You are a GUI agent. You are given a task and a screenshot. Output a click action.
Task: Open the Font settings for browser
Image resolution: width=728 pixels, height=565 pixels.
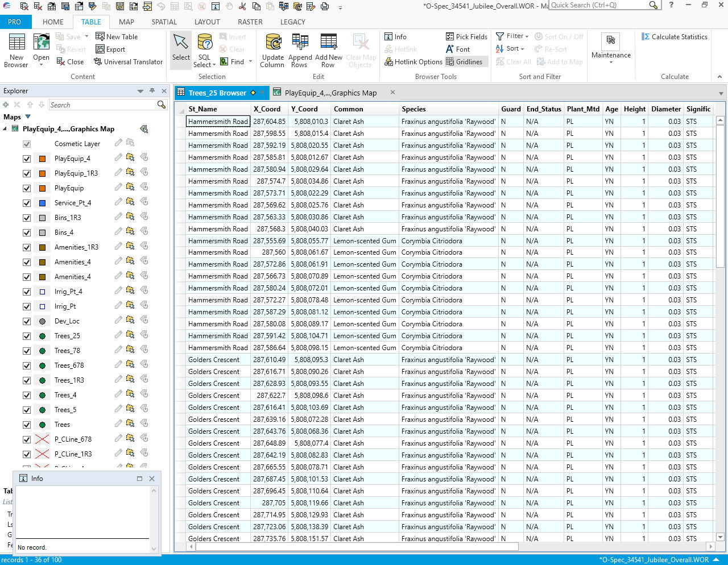[x=458, y=49]
